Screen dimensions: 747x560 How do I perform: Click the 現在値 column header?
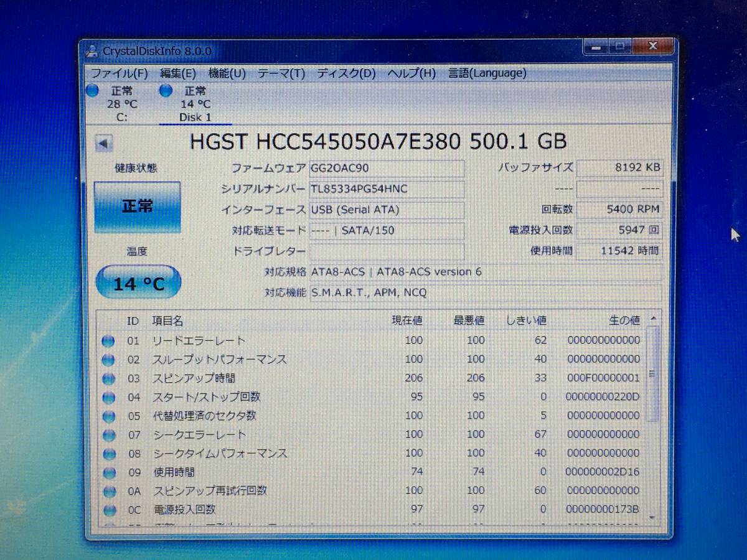[406, 321]
